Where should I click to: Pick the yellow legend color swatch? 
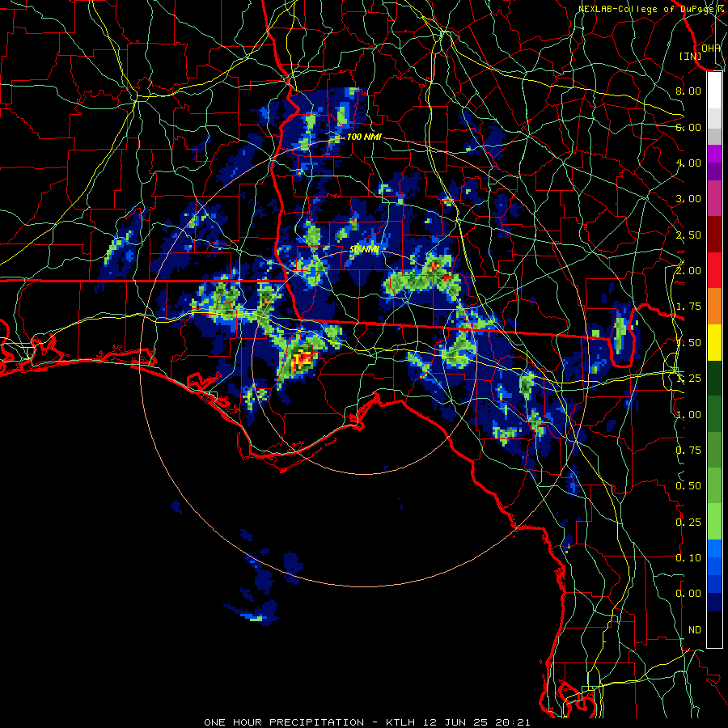point(714,342)
